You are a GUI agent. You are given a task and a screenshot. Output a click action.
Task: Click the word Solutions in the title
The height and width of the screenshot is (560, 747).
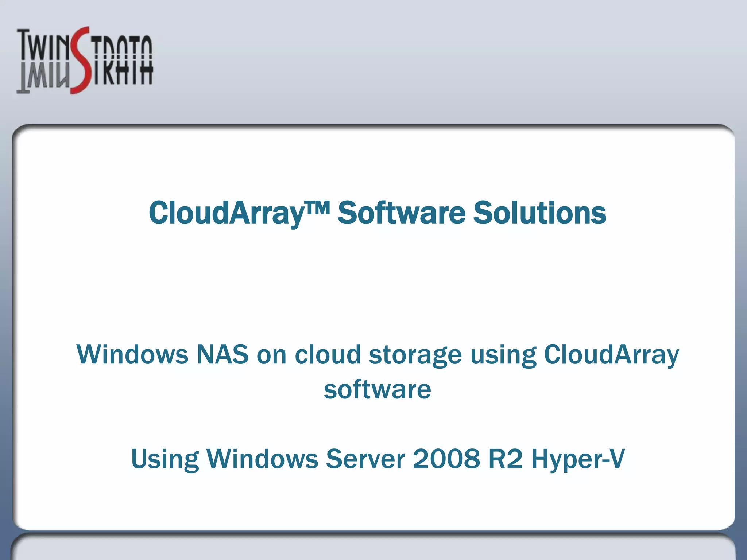tap(539, 213)
